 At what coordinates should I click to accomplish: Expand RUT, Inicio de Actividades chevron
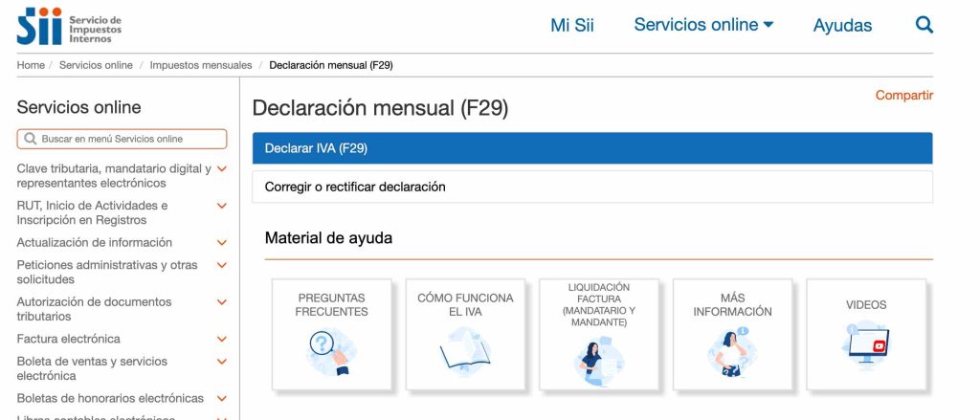click(221, 206)
